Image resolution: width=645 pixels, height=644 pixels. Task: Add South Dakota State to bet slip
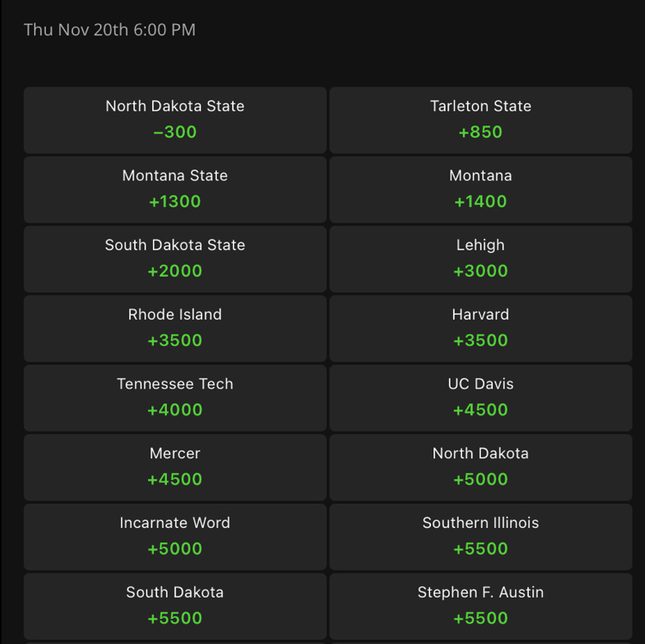point(175,259)
